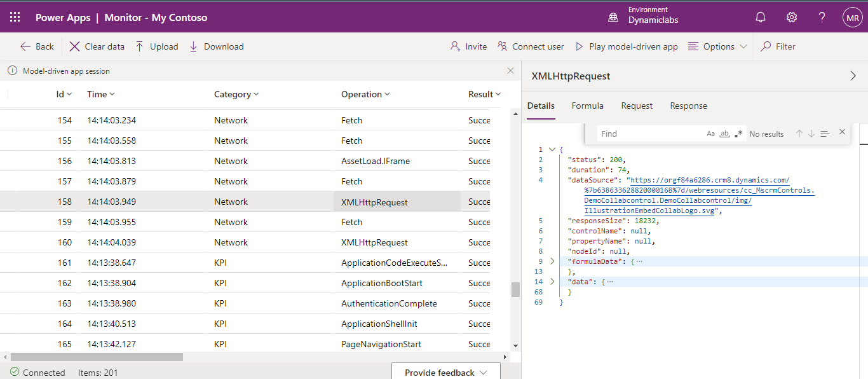Close the Model-driven app session banner
The height and width of the screenshot is (379, 868).
tap(510, 71)
